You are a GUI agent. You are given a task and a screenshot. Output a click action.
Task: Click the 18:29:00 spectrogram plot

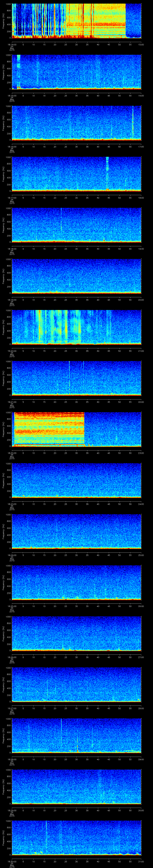[x=77, y=787]
